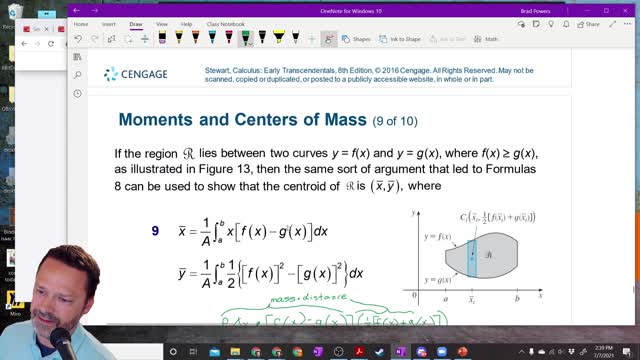Image resolution: width=640 pixels, height=360 pixels.
Task: Open the View ribbon tab
Action: click(x=162, y=24)
